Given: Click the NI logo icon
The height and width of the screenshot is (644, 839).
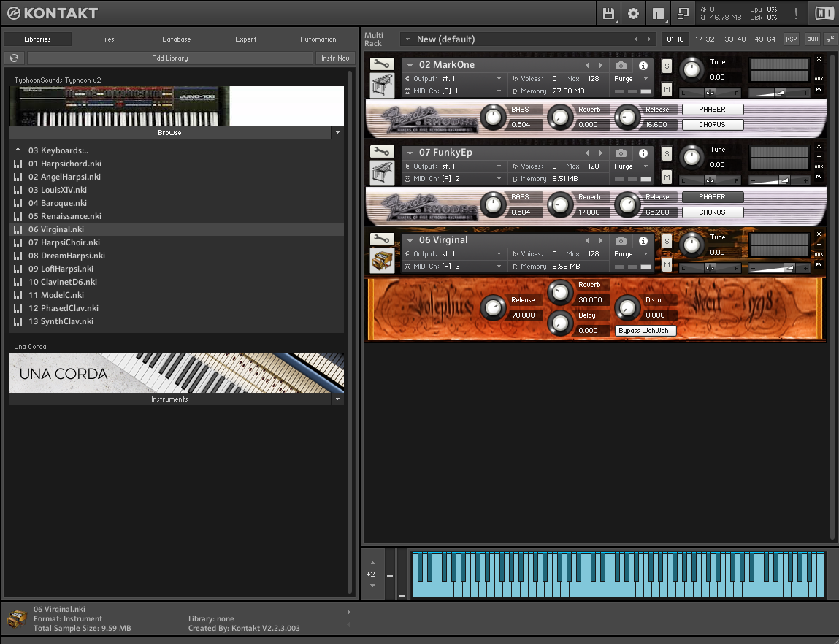Looking at the screenshot, I should (x=824, y=13).
